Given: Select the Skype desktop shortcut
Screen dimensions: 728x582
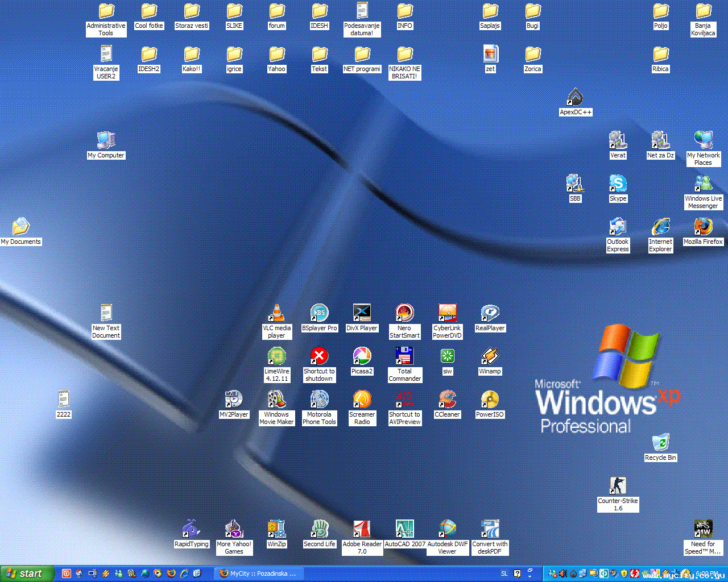Looking at the screenshot, I should pos(618,184).
